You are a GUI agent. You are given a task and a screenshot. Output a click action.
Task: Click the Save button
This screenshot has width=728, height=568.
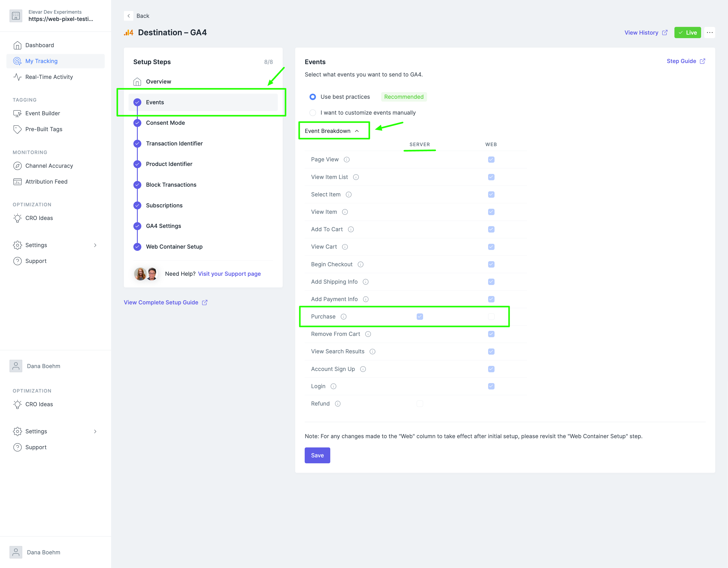tap(317, 455)
